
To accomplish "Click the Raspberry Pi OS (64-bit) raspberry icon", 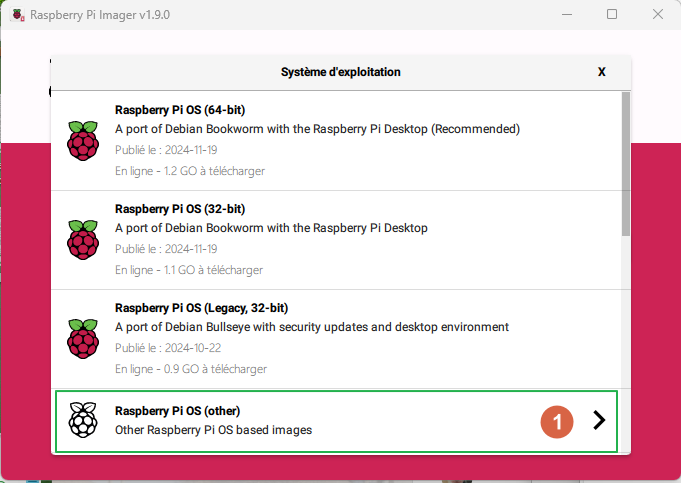I will point(83,140).
